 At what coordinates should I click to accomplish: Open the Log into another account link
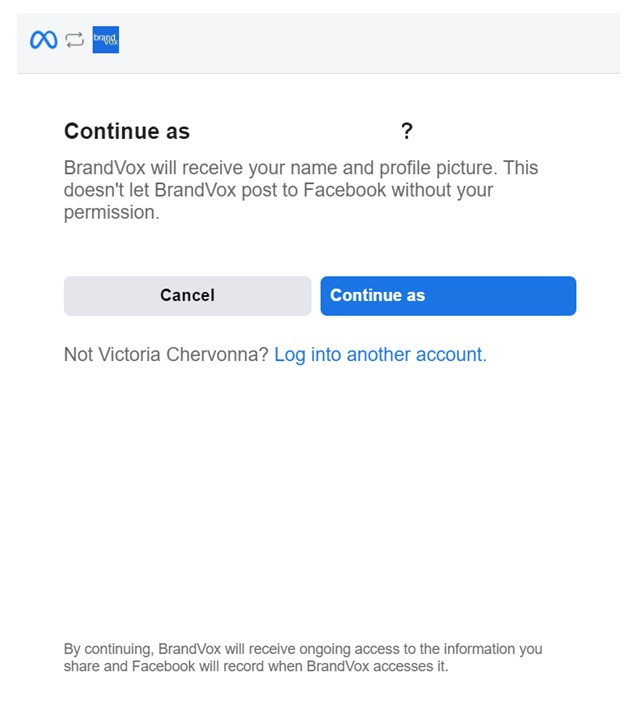(380, 354)
